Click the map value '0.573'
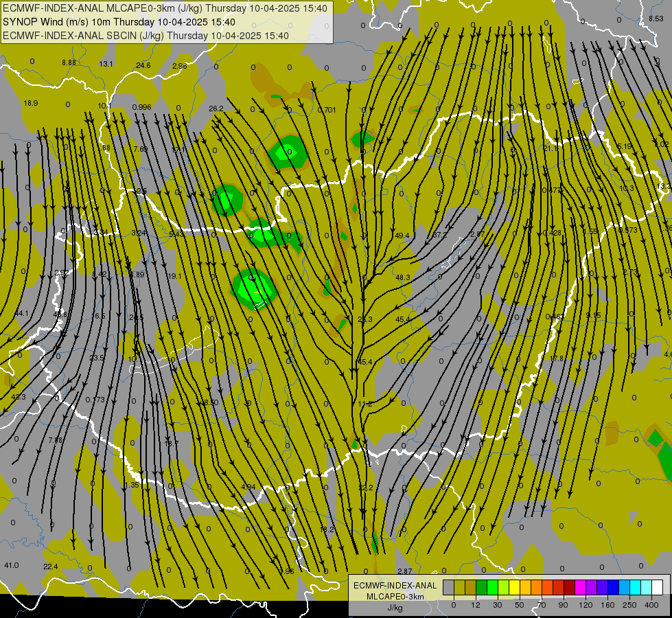 pyautogui.click(x=628, y=230)
